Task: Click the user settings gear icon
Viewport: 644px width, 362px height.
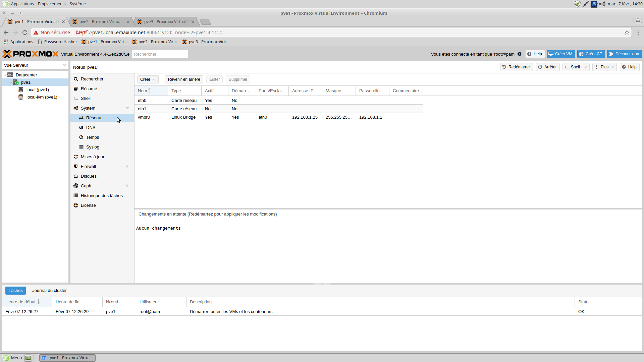Action: coord(519,54)
